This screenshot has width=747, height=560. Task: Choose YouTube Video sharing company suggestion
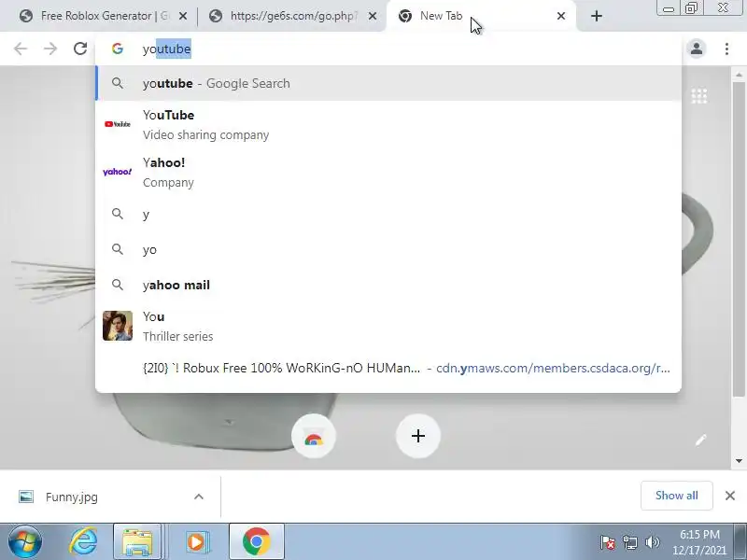(388, 124)
